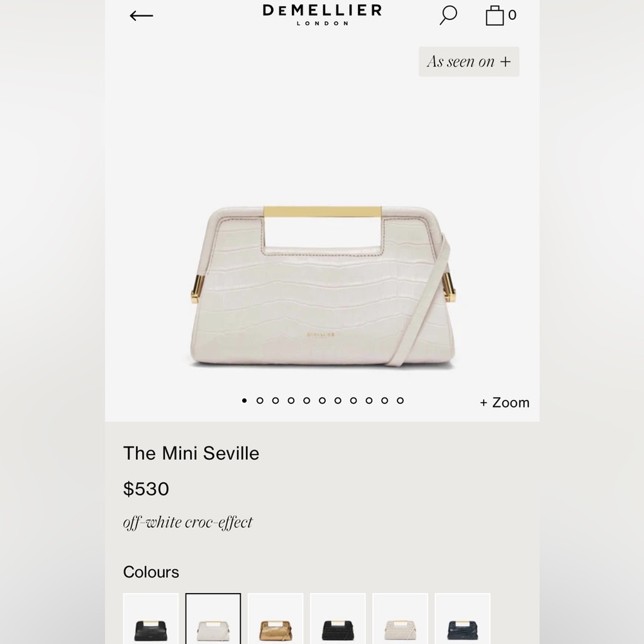Select the last carousel dot

400,401
